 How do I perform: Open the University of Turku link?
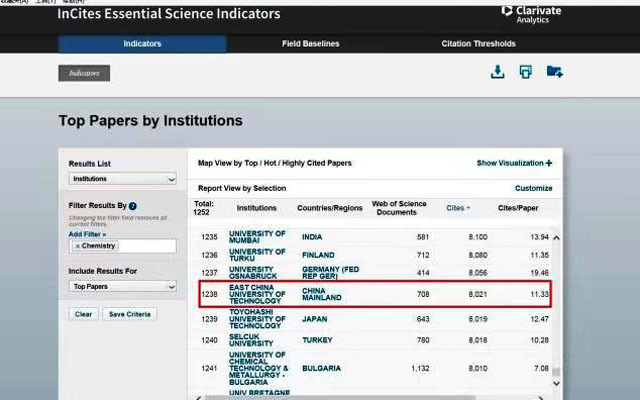click(x=257, y=255)
